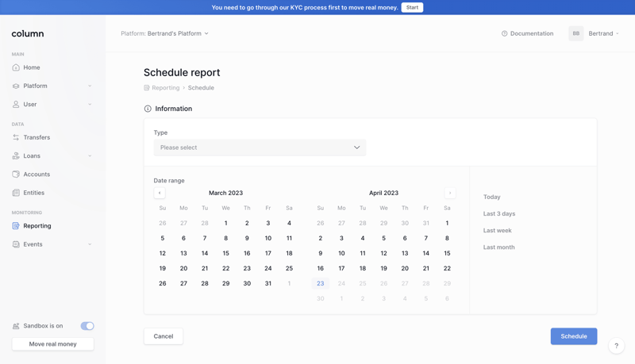
Task: Expand the Platform sidebar section chevron
Action: tap(90, 86)
